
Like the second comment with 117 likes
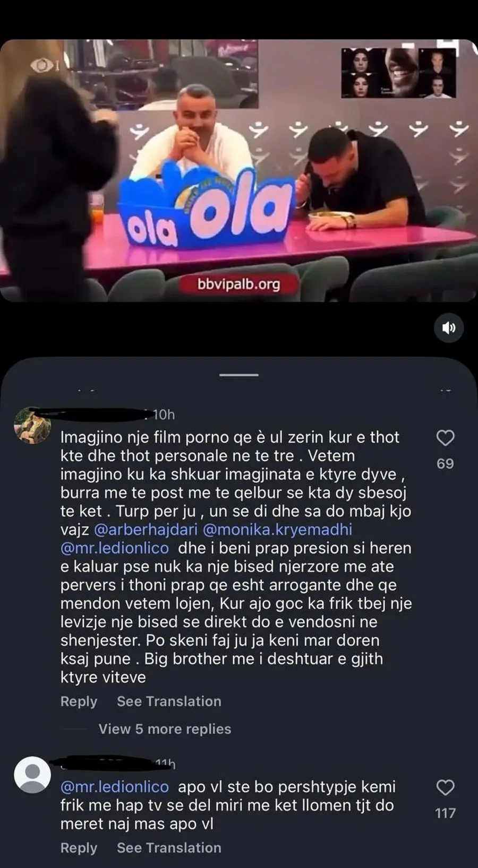point(445,788)
